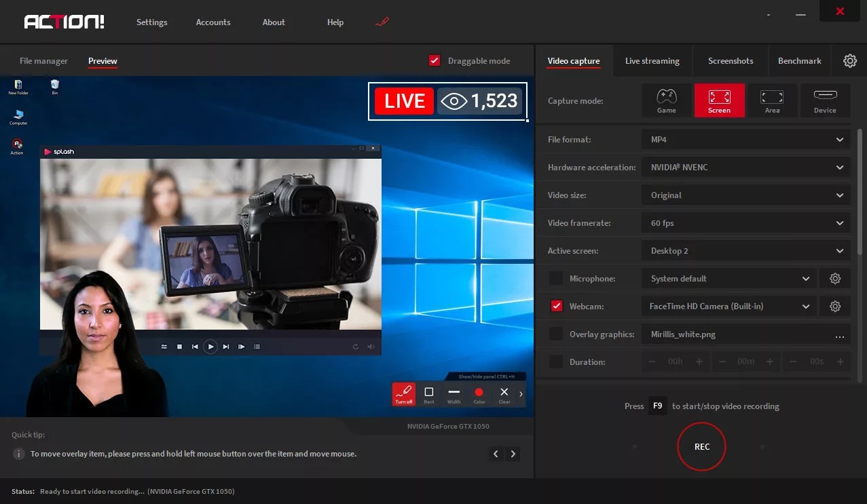Select the Rect drawing tool
This screenshot has height=504, width=867.
pos(429,394)
